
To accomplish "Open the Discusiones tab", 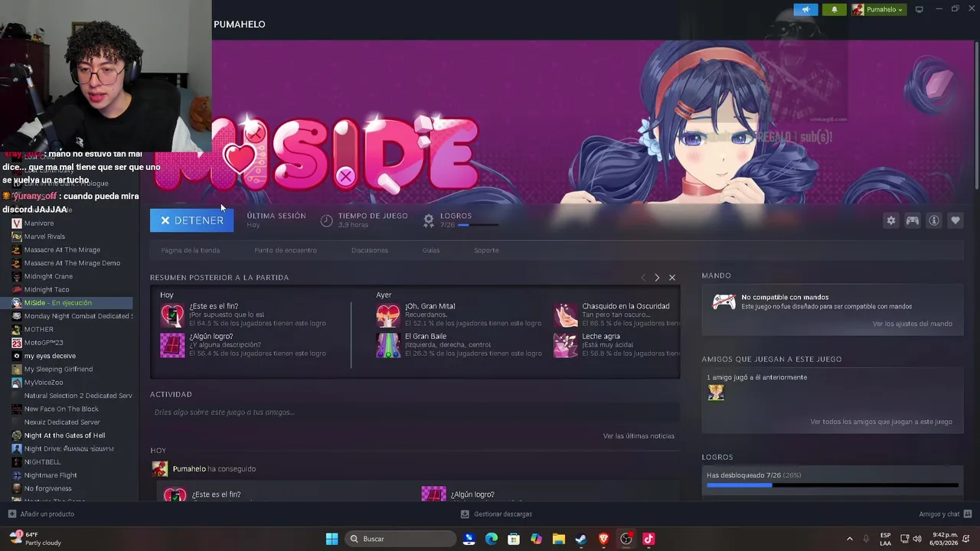I will 370,250.
